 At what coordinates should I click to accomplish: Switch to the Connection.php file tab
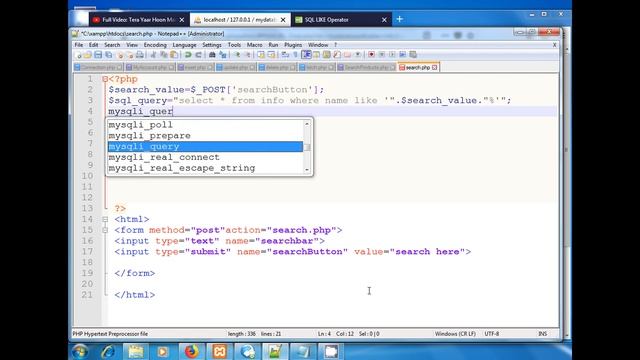coord(98,67)
